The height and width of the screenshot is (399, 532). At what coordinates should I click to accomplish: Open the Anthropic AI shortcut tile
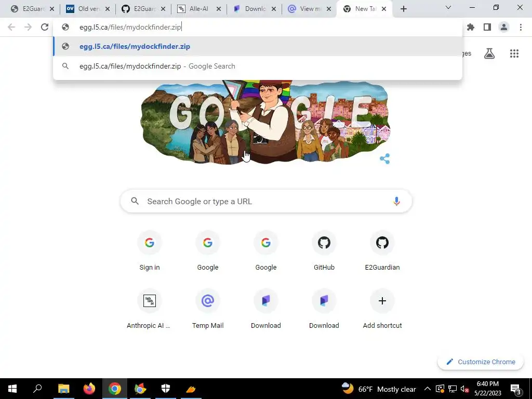tap(150, 309)
